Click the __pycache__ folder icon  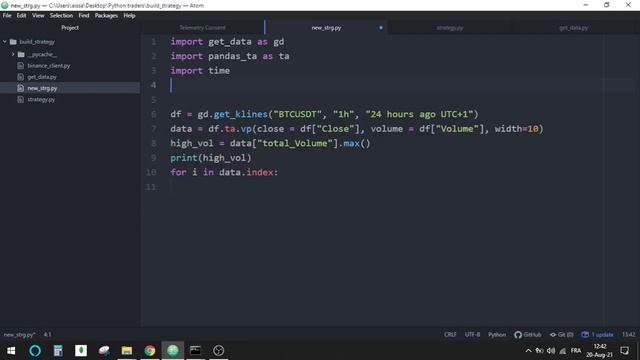(x=21, y=54)
